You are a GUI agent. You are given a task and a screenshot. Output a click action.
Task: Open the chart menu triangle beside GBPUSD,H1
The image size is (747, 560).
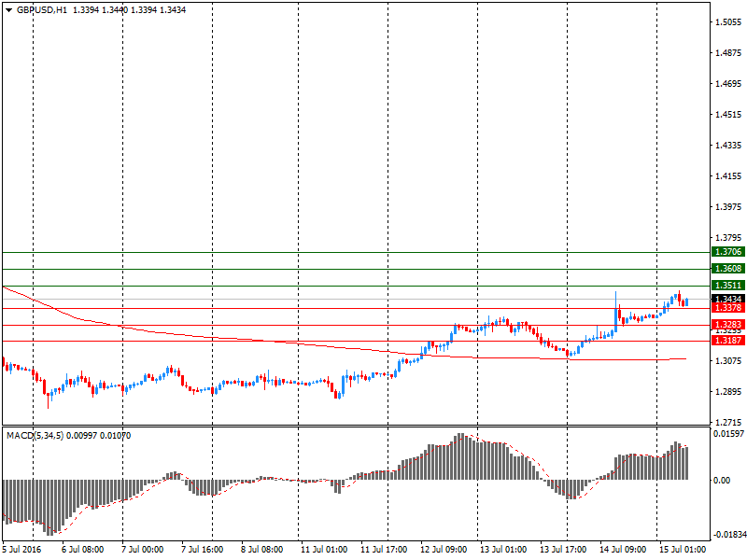point(9,10)
